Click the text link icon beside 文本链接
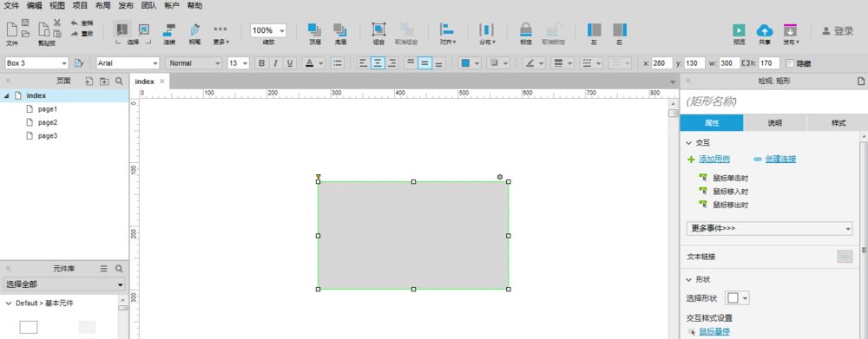868x339 pixels. [x=845, y=257]
